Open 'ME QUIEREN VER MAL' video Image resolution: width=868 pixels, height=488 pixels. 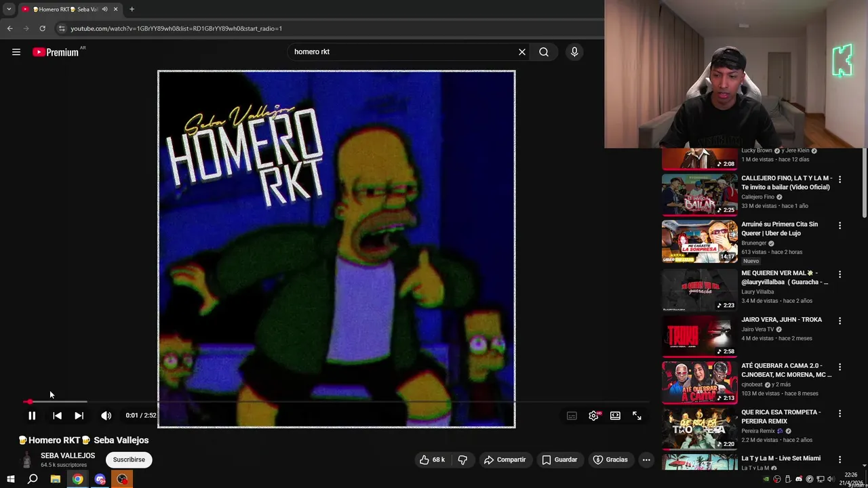click(x=785, y=277)
